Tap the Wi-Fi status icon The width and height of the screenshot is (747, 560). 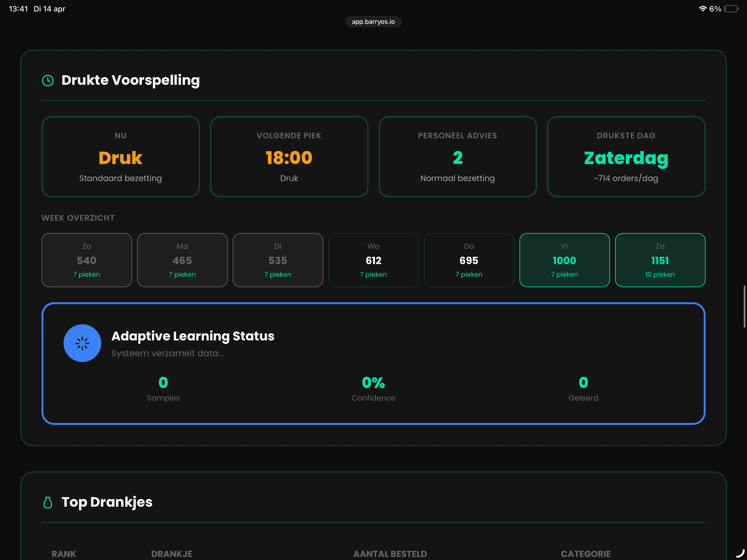tap(702, 9)
